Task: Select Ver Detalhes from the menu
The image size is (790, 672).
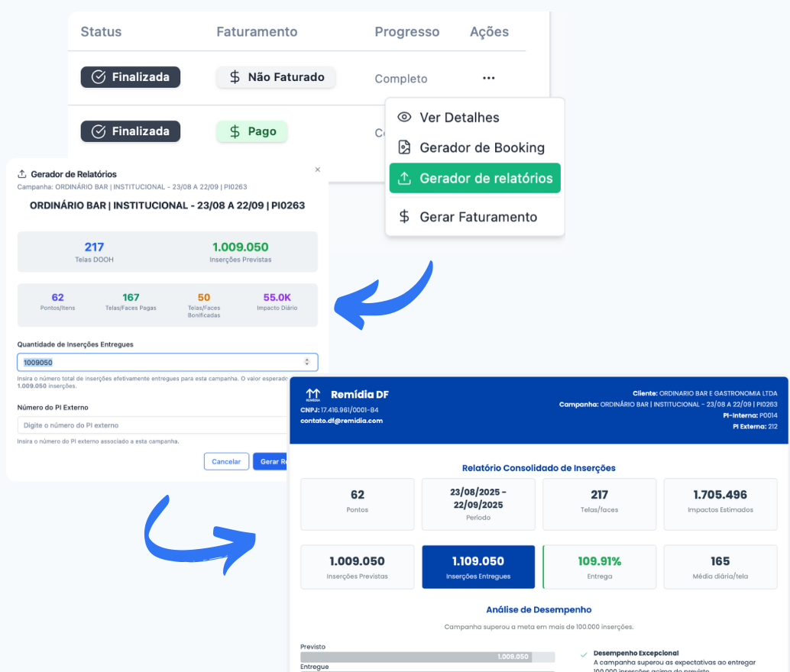Action: 459,118
